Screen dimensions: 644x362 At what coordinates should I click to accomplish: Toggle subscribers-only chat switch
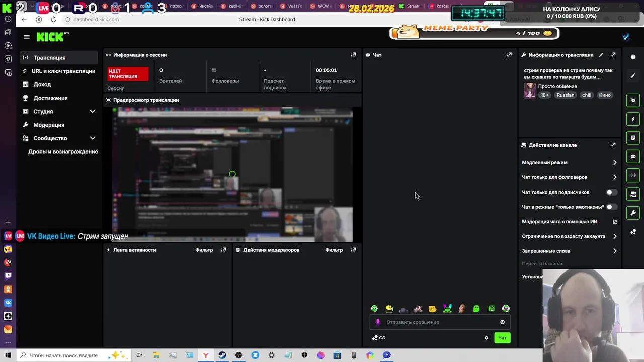click(611, 192)
